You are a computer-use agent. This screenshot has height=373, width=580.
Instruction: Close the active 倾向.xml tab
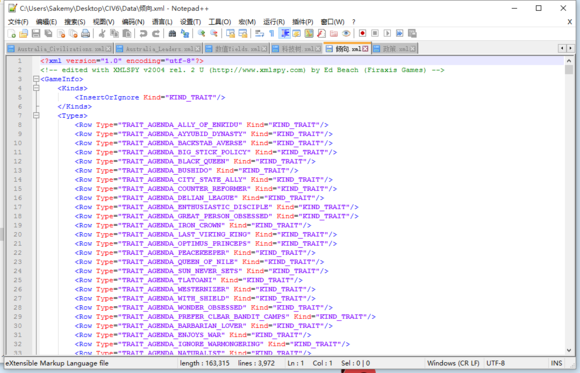click(x=365, y=49)
